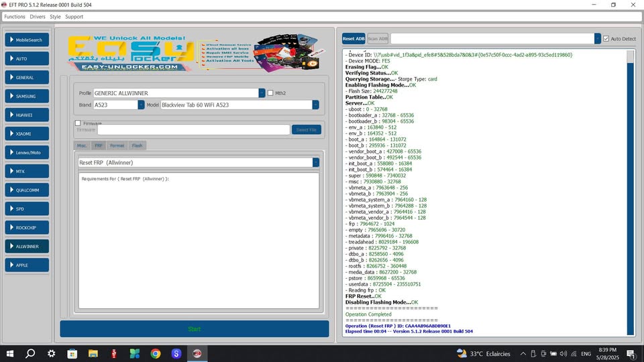Open Settings gear in taskbar

coord(52,353)
